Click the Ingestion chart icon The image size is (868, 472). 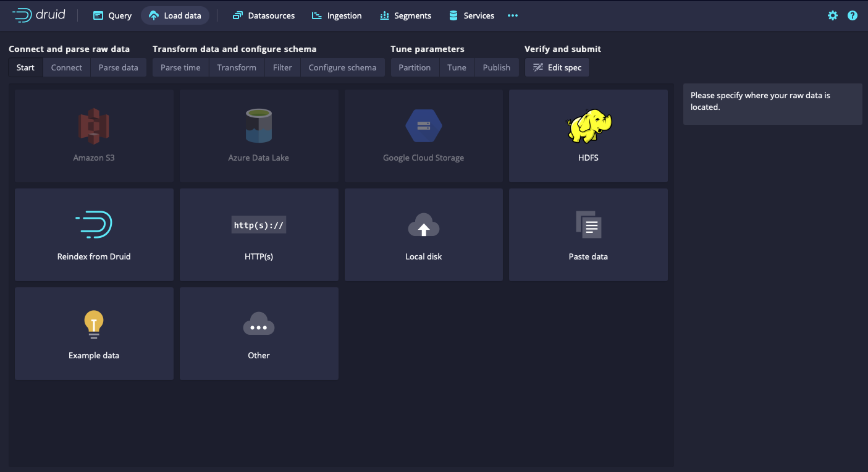coord(317,15)
